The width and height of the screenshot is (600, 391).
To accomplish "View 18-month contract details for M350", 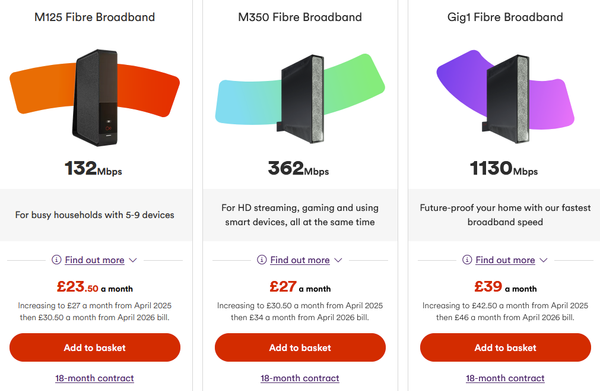I will pos(300,378).
